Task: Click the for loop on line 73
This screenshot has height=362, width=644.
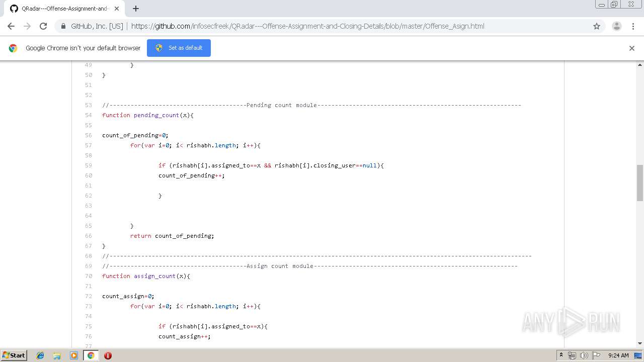Action: coord(195,306)
